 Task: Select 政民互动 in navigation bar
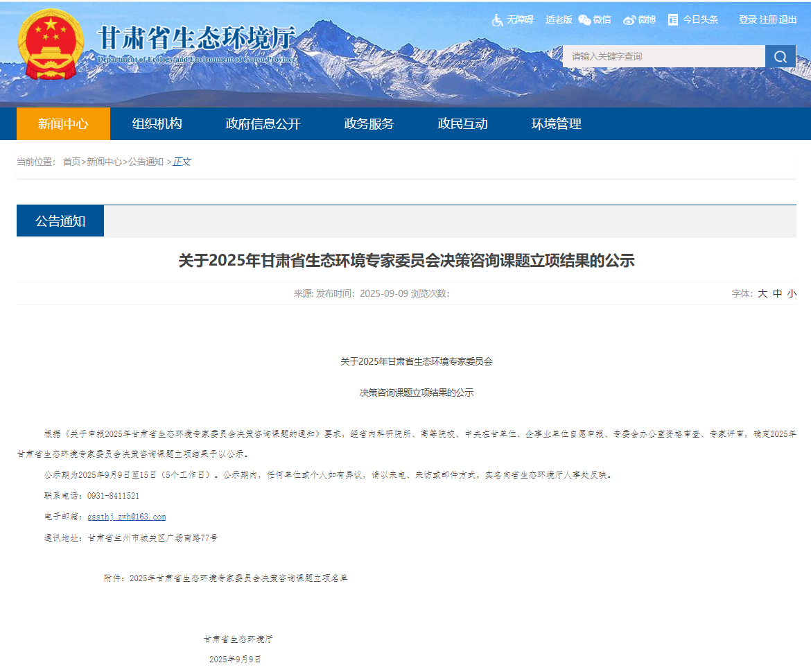(x=463, y=124)
